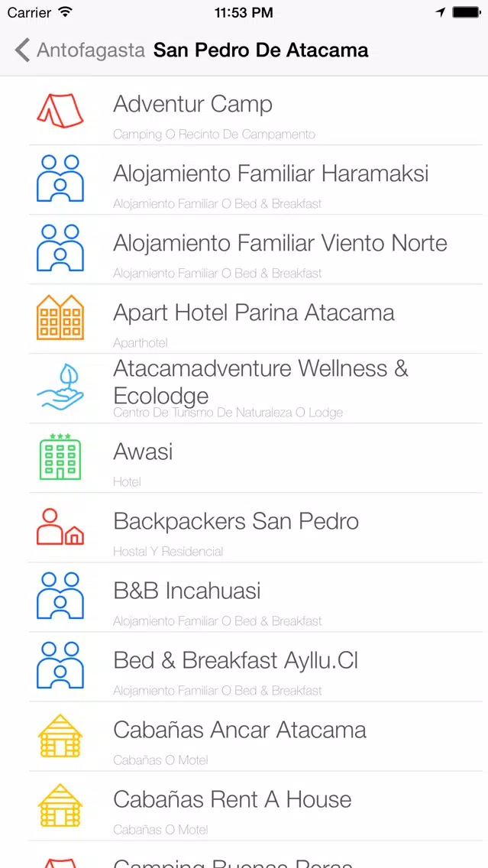Tap the Antofagasta back label
The width and height of the screenshot is (488, 868).
pos(91,50)
